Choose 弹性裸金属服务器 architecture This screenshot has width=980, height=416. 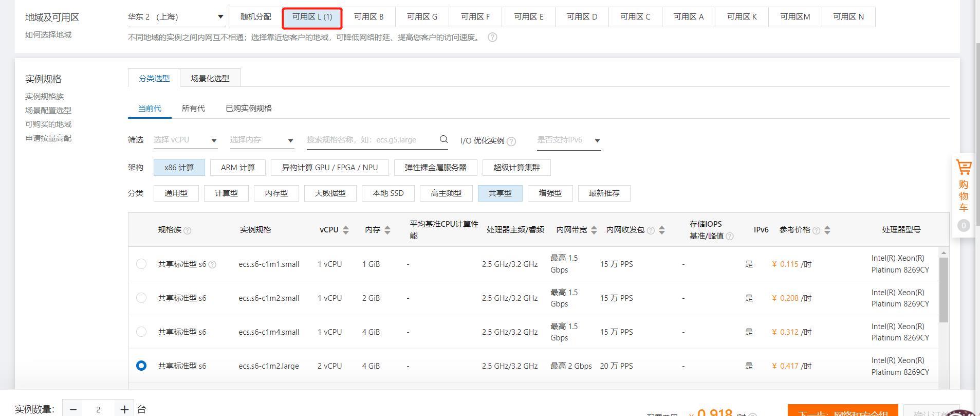pos(436,168)
